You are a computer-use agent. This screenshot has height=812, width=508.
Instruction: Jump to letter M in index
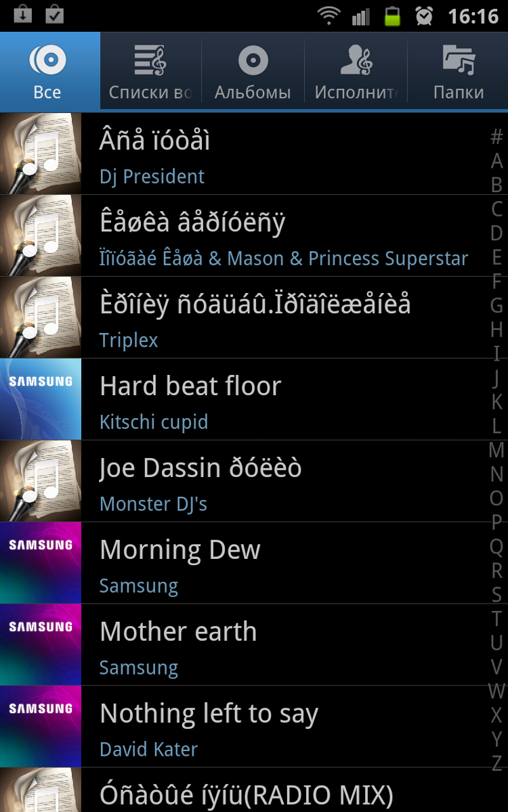pyautogui.click(x=496, y=450)
